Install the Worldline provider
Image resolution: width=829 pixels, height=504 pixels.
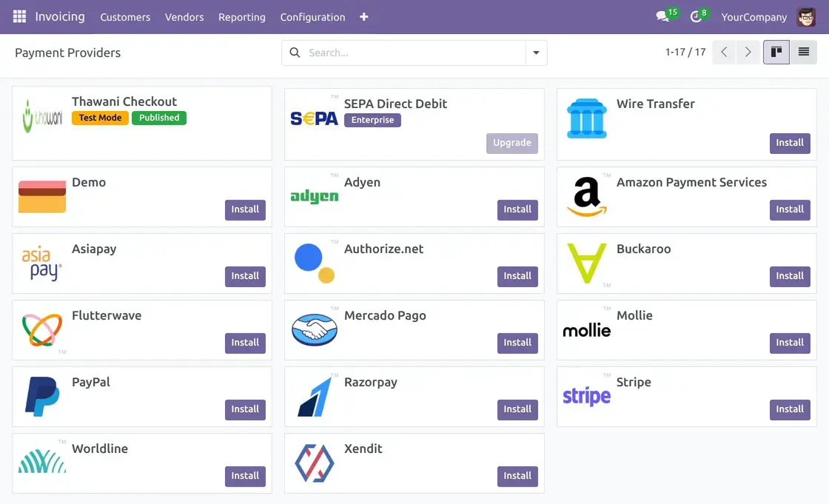[245, 476]
